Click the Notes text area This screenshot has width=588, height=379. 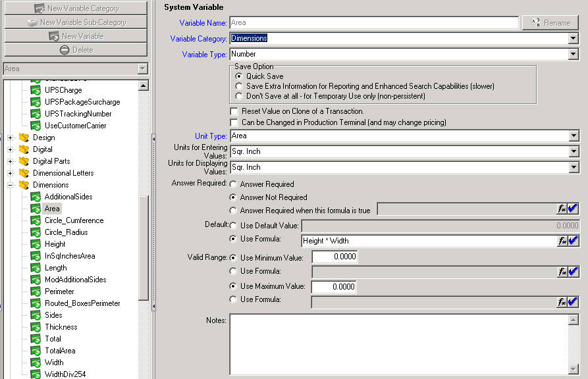[x=399, y=345]
